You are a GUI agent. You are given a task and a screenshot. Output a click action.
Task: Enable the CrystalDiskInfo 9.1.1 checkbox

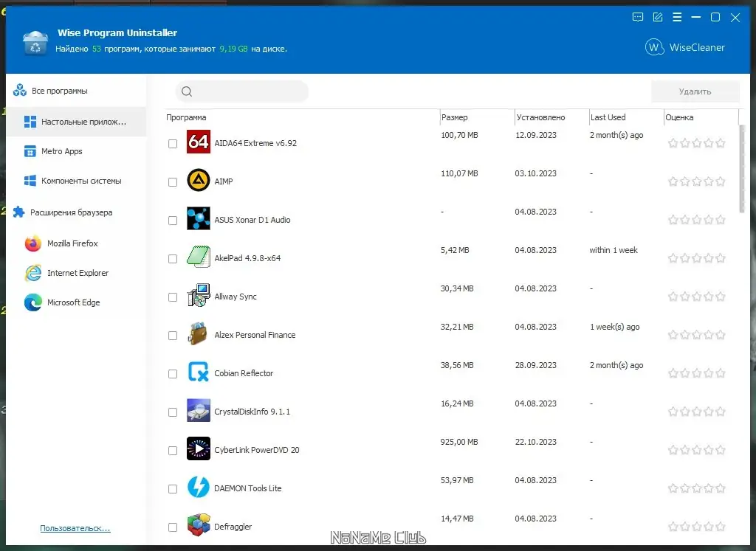[x=173, y=412]
